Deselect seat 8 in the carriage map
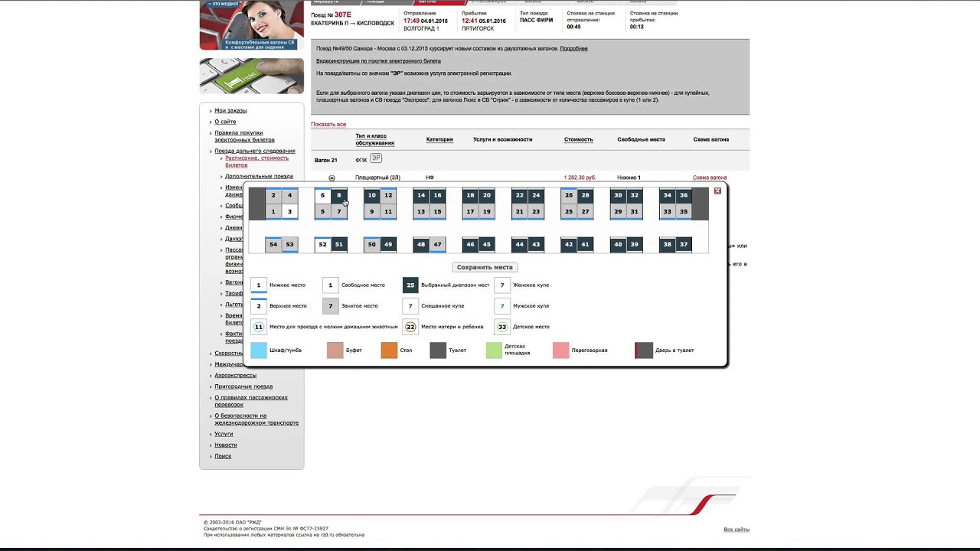The image size is (980, 551). point(339,195)
